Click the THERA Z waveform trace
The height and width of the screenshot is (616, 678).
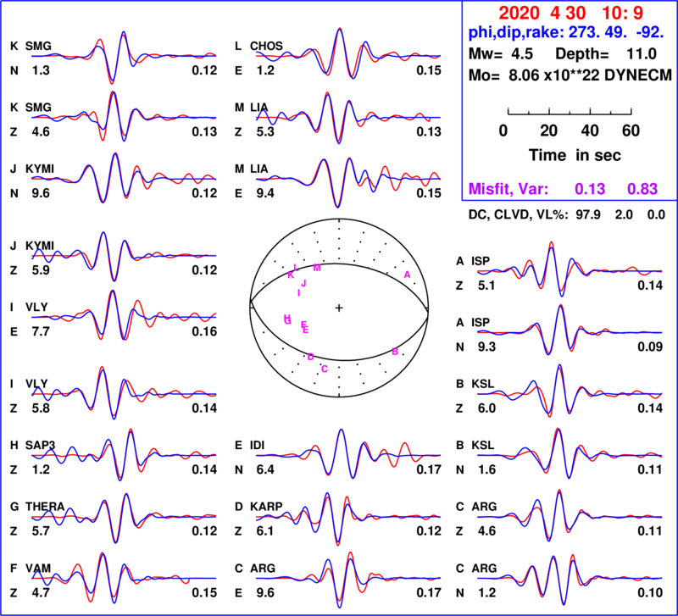pos(124,518)
